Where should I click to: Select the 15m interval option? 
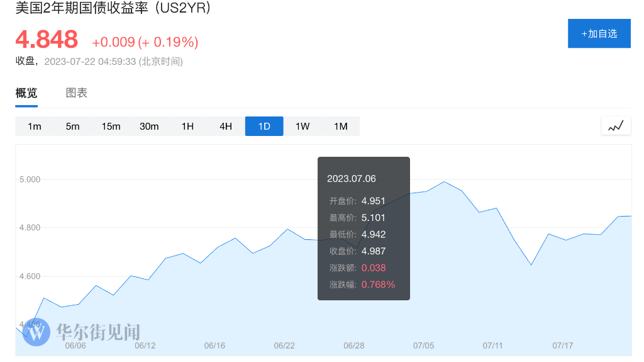pyautogui.click(x=111, y=127)
